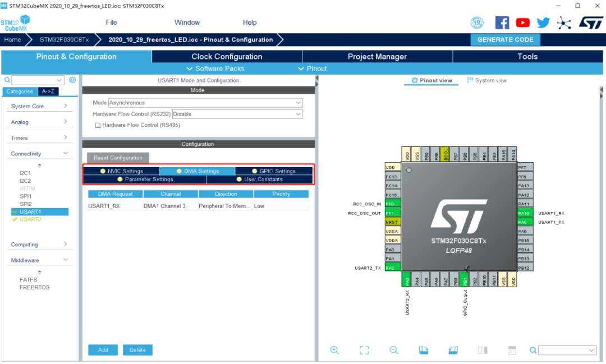Viewport: 606px width, 364px height.
Task: Open the pin search dropdown at bottom
Action: point(567,350)
